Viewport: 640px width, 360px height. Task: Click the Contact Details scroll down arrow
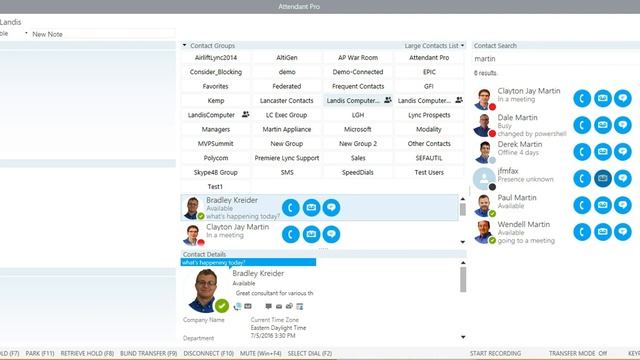(x=463, y=337)
